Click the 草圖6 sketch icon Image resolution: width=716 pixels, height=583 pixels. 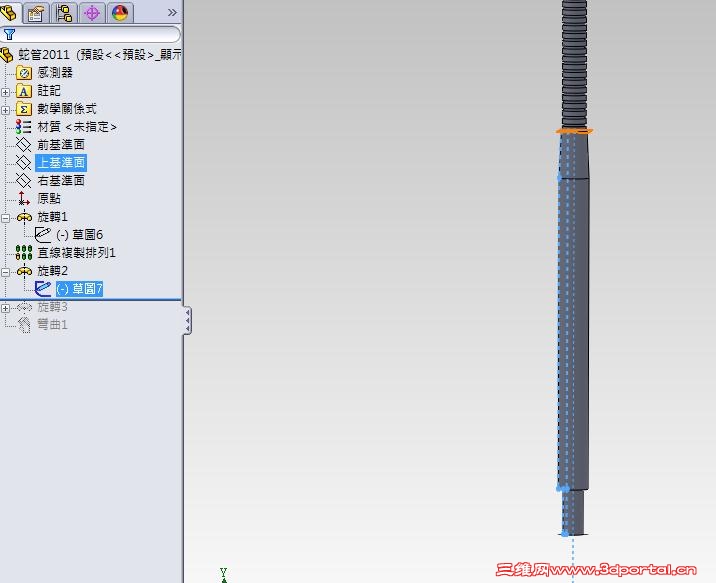coord(42,235)
